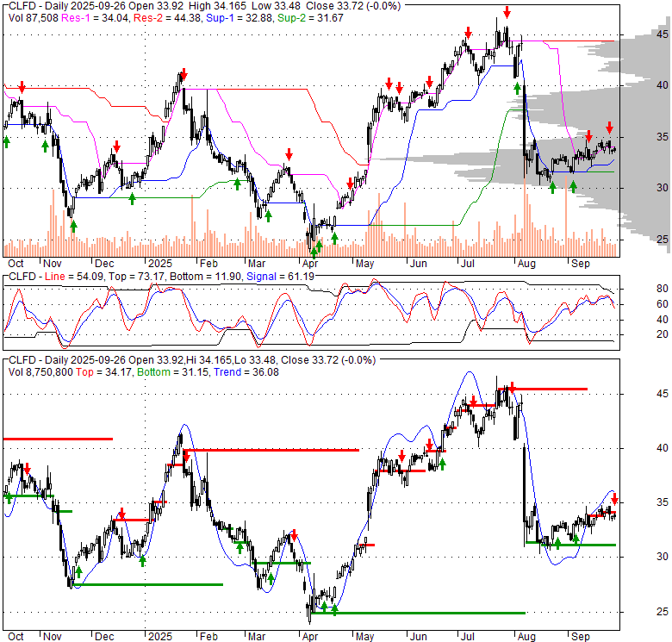The image size is (672, 642).
Task: Click the 'Nov' label on top chart axis
Action: (53, 263)
